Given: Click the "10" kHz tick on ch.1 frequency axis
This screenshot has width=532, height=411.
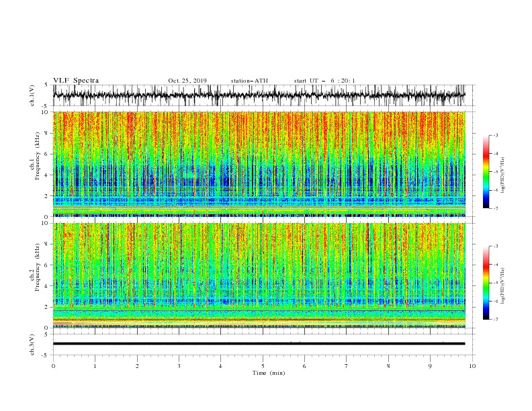Looking at the screenshot, I should point(46,112).
